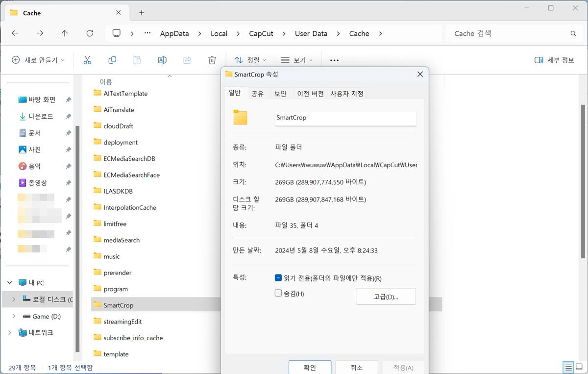Jump to CapCut in the breadcrumb
Image resolution: width=588 pixels, height=374 pixels.
point(261,34)
